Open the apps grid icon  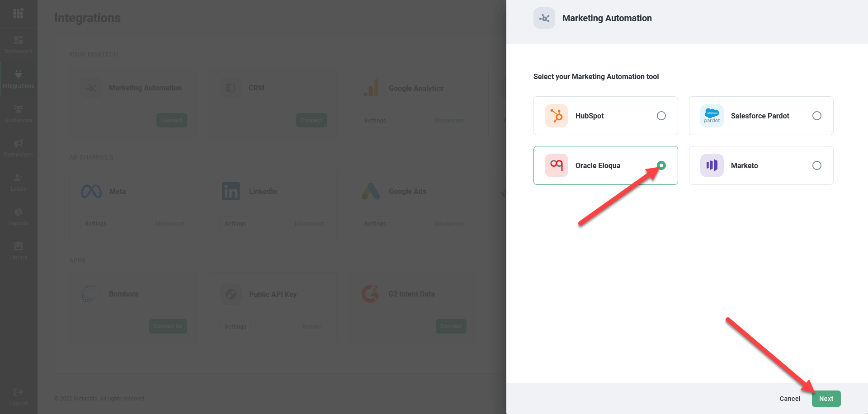coord(19,14)
